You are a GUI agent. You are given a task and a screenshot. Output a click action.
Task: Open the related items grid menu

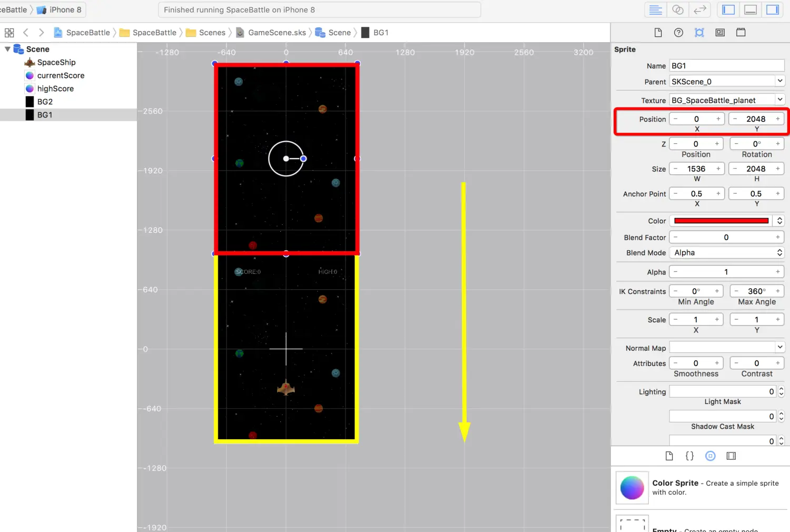(9, 33)
